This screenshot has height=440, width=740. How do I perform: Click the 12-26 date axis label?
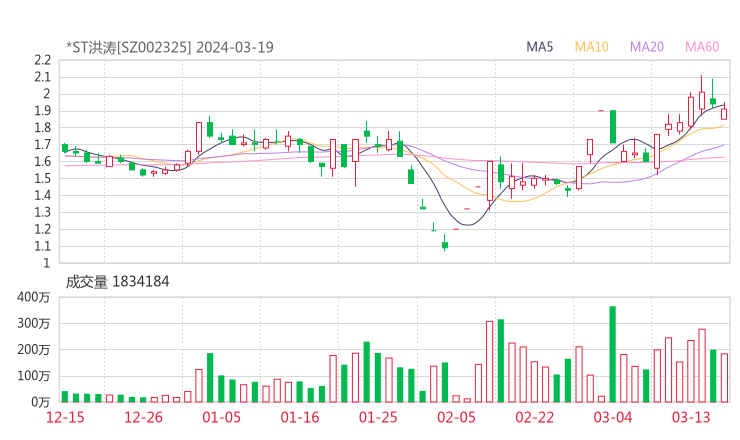pyautogui.click(x=143, y=417)
